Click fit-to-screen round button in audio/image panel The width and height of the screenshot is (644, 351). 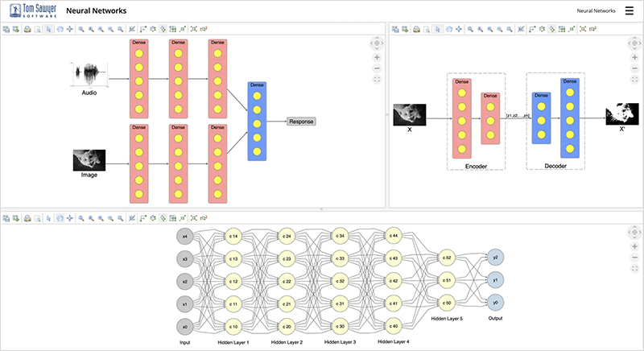click(377, 80)
